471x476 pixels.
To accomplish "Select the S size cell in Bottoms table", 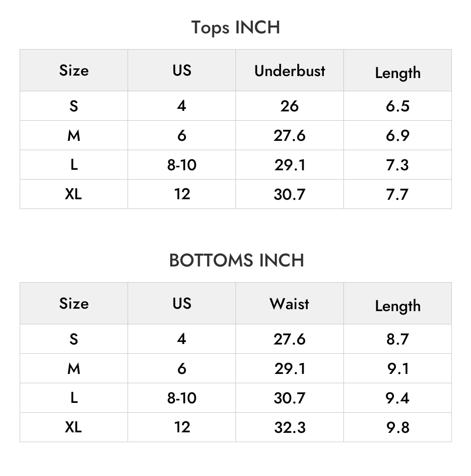I will 74,339.
